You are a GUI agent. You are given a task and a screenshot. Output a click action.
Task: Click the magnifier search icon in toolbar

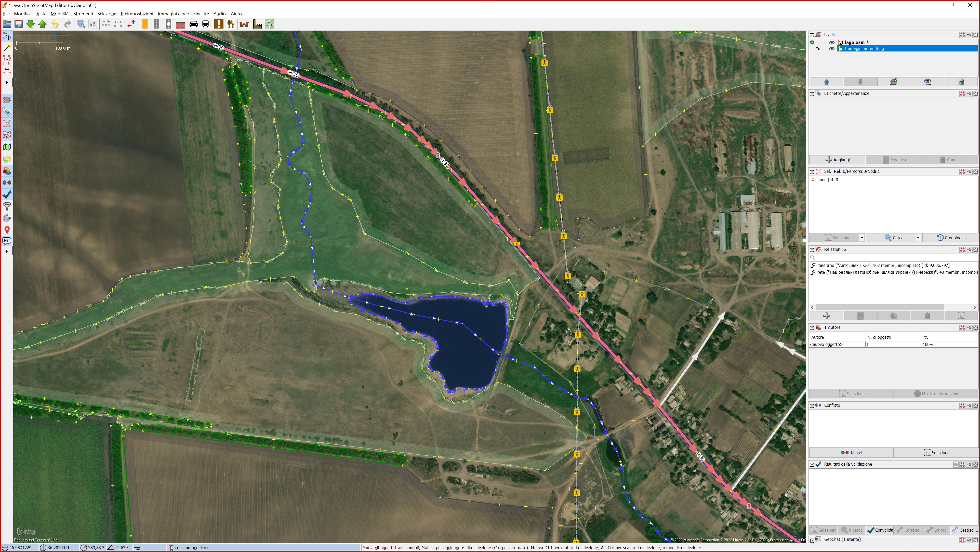pyautogui.click(x=81, y=24)
